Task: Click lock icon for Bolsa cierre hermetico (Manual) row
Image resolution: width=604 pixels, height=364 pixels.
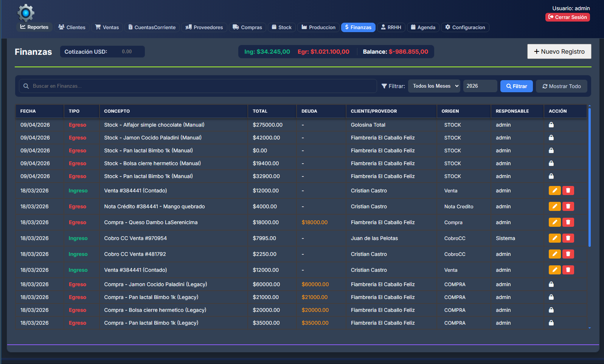Action: [x=551, y=163]
